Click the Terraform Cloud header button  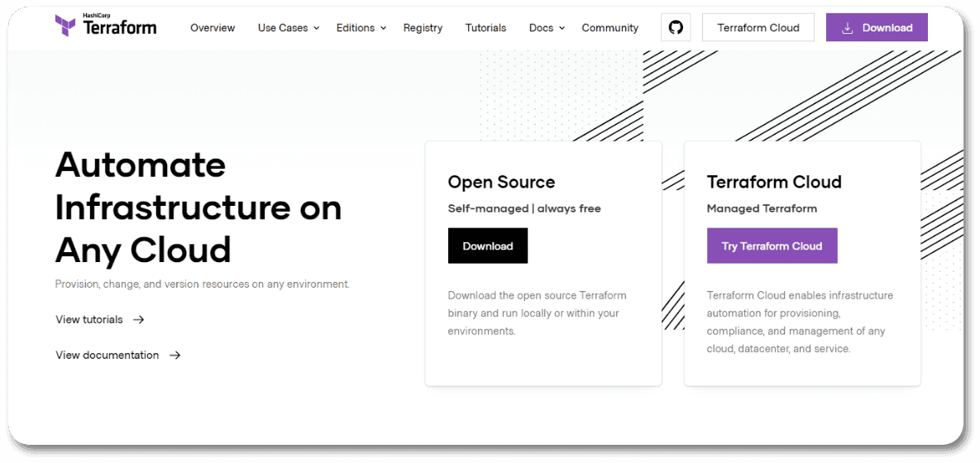(x=758, y=27)
